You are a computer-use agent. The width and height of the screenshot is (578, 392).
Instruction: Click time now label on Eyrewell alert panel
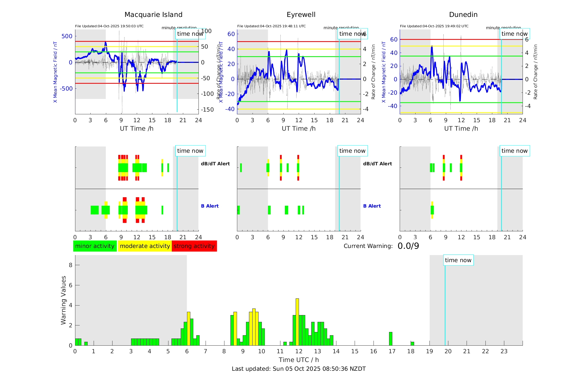click(x=352, y=151)
